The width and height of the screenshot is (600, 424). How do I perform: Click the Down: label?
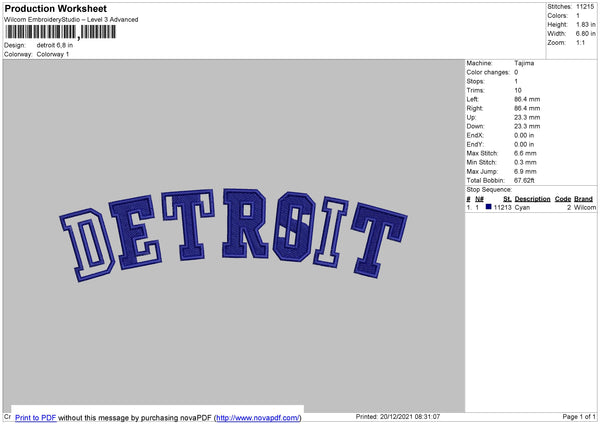(475, 126)
